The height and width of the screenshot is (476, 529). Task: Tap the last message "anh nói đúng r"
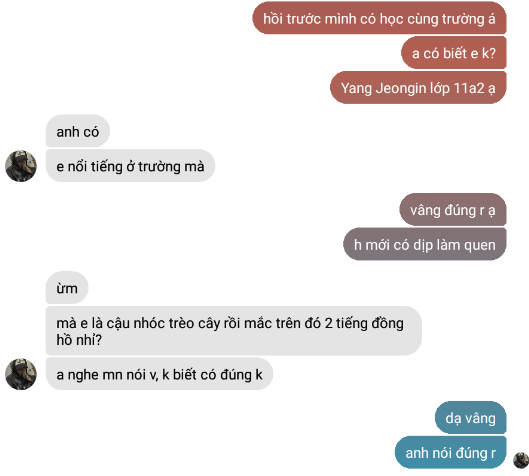451,452
